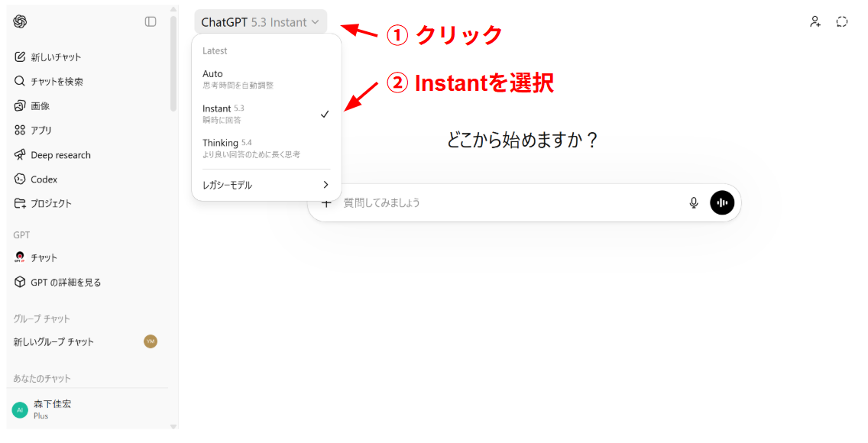Click the plus icon inside the input bar
This screenshot has width=868, height=443.
click(327, 202)
